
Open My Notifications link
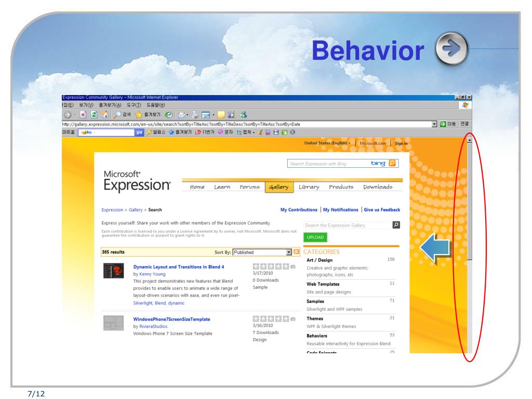(340, 210)
